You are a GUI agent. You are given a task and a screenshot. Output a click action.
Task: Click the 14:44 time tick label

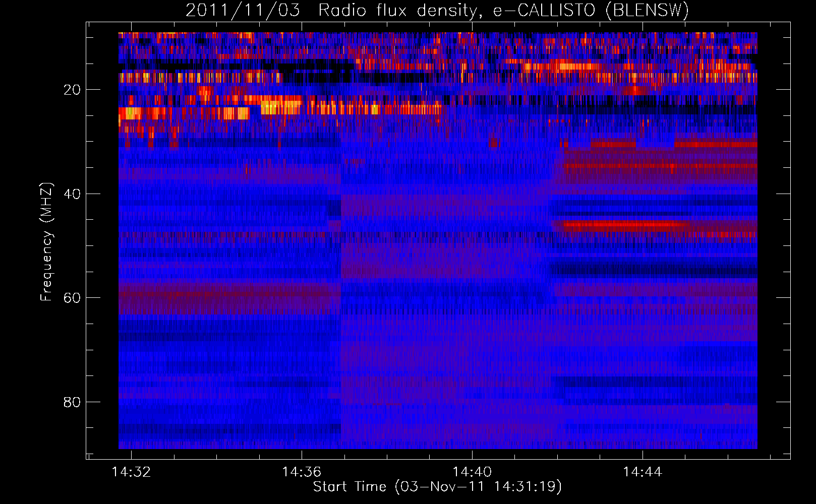[643, 472]
